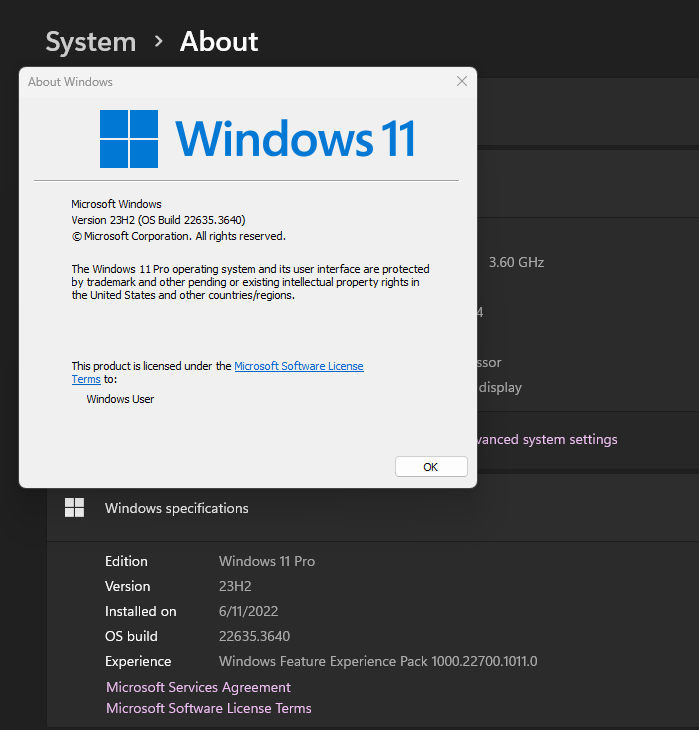Click the About breadcrumb heading

[x=219, y=41]
